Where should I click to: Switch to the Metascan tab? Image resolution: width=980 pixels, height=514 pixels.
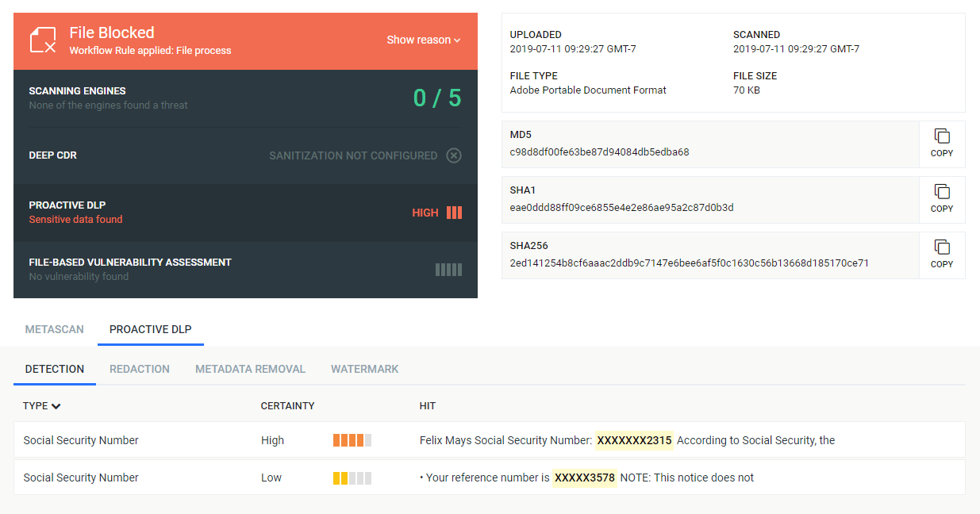coord(54,329)
